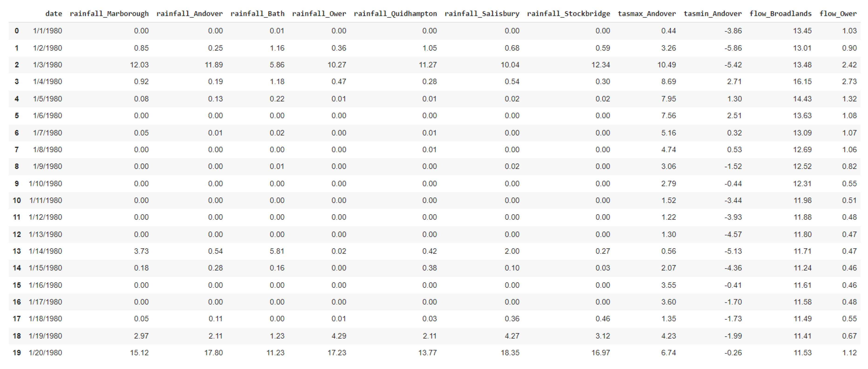Image resolution: width=868 pixels, height=369 pixels.
Task: Select the rainfall_Stockbridge column header
Action: (569, 13)
